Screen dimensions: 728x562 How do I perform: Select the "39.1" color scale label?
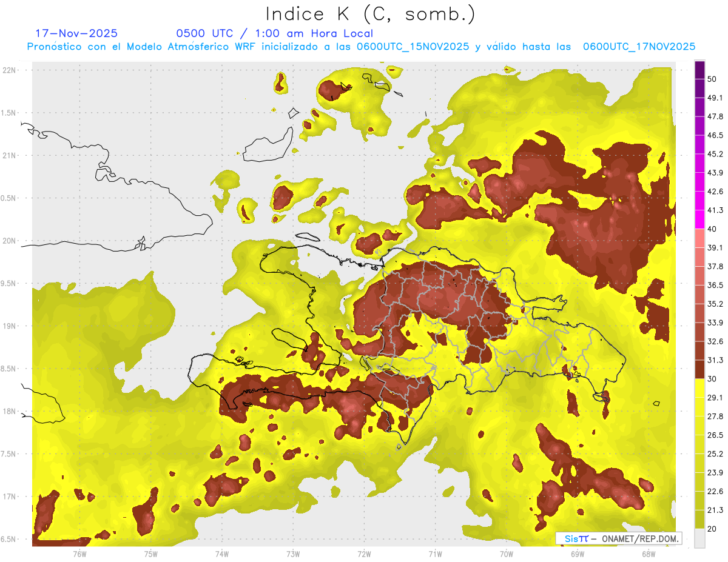point(715,248)
